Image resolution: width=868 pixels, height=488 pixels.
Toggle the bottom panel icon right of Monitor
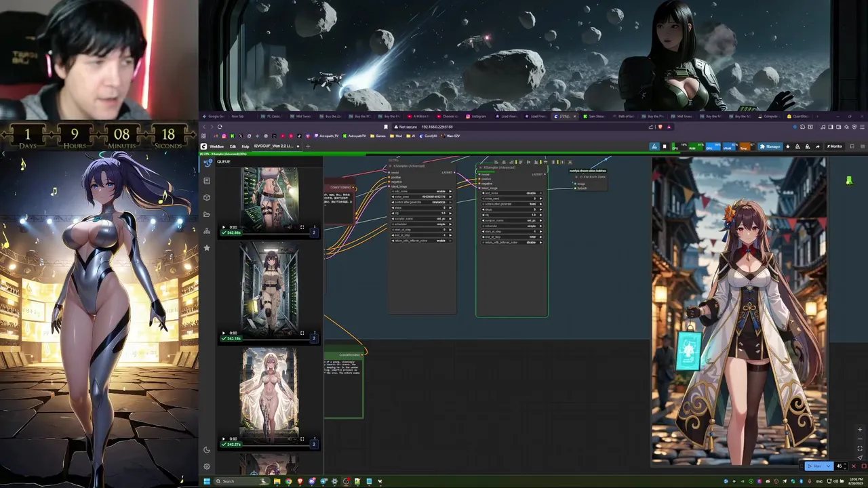click(x=852, y=146)
